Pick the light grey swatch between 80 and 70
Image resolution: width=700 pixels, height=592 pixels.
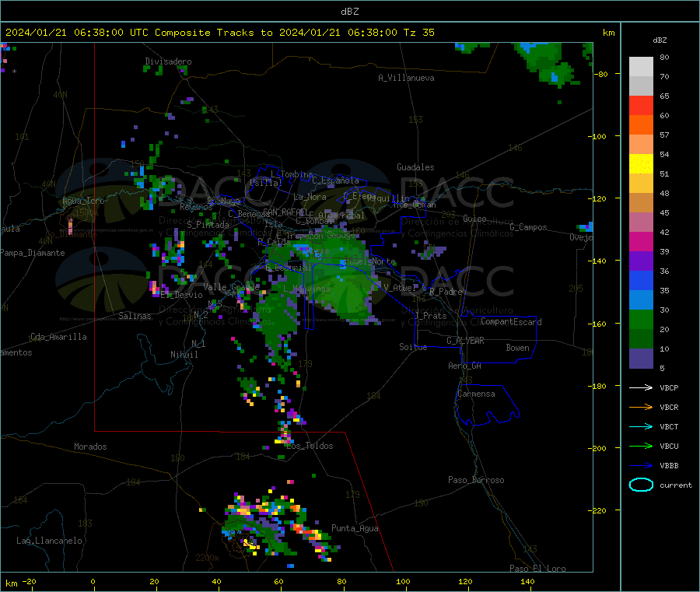tap(641, 67)
